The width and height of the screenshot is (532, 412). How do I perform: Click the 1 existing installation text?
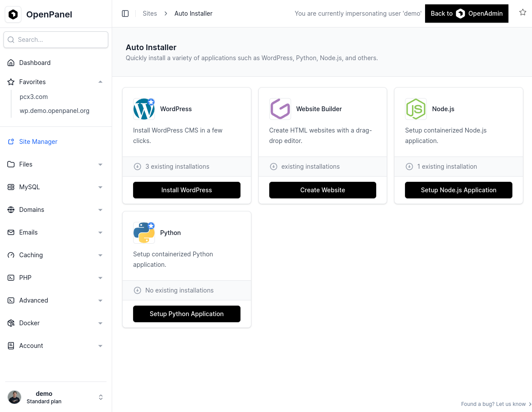coord(447,167)
